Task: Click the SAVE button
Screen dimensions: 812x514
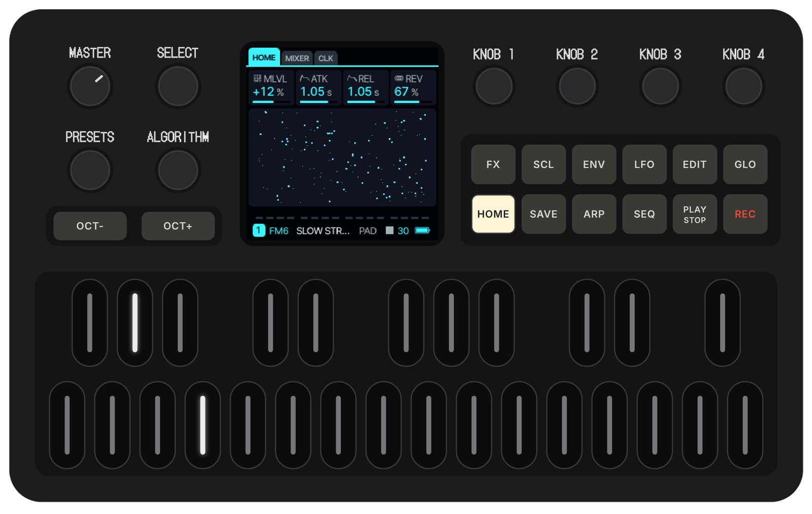Action: [x=543, y=214]
